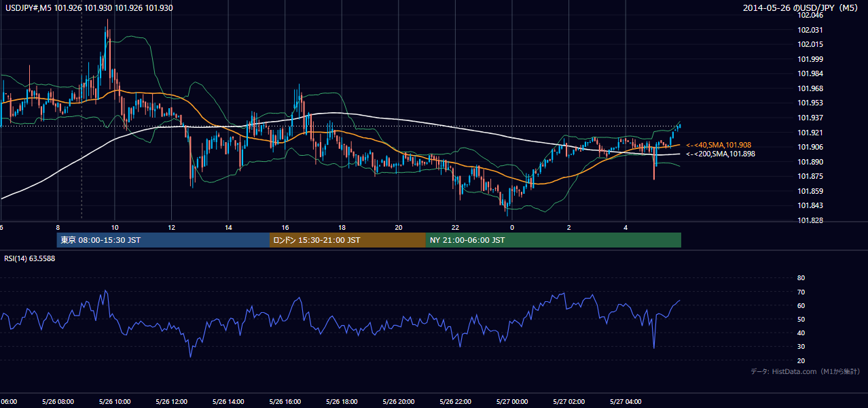Click the 5/26 12:00 date label
The height and width of the screenshot is (408, 868).
[x=171, y=402]
